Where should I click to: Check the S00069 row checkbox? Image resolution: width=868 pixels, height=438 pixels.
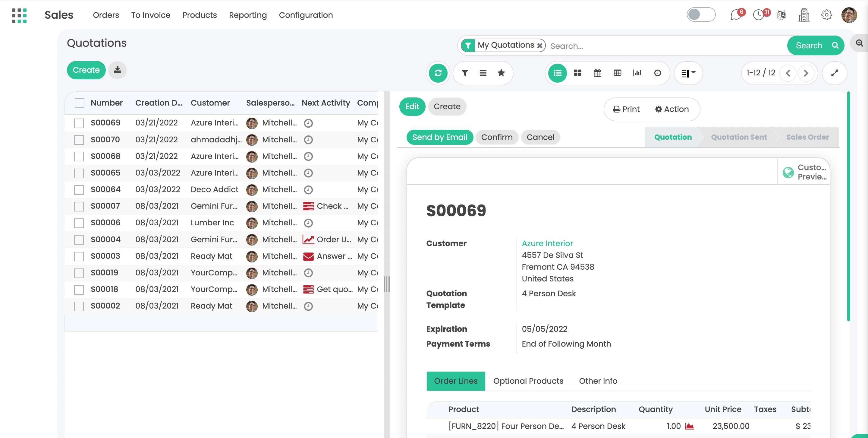[x=79, y=123]
